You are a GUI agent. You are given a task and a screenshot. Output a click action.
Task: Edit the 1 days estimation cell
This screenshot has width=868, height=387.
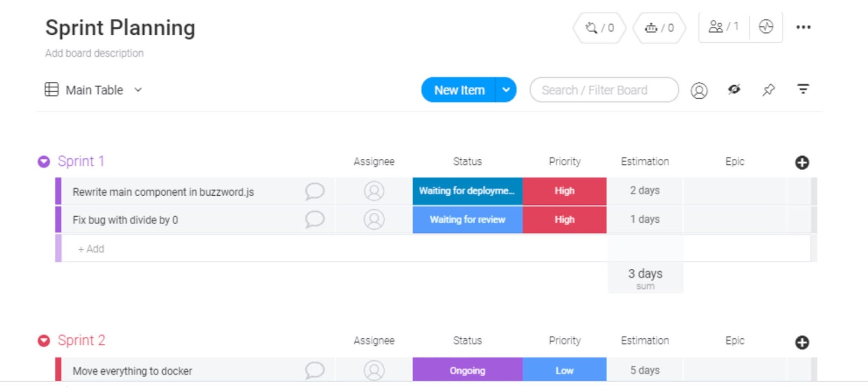645,220
